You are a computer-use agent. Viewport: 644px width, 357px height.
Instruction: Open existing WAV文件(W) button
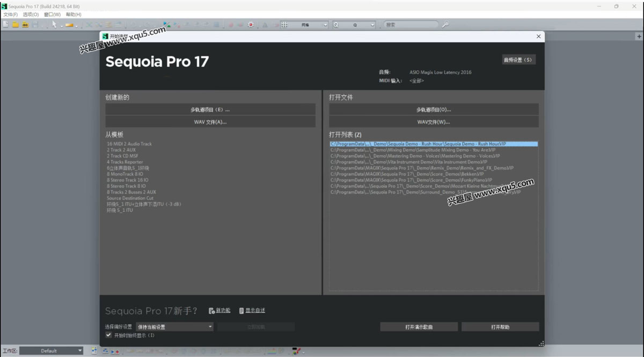coord(434,122)
